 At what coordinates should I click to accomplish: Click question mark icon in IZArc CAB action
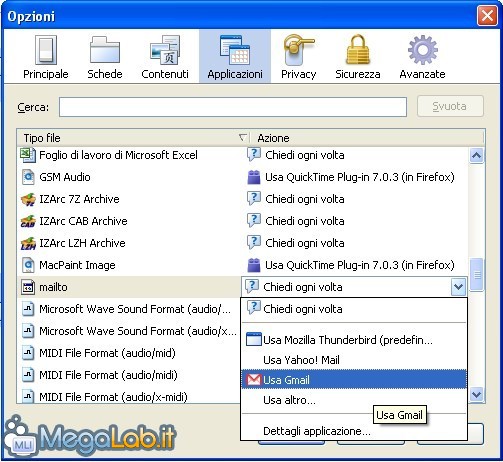254,221
